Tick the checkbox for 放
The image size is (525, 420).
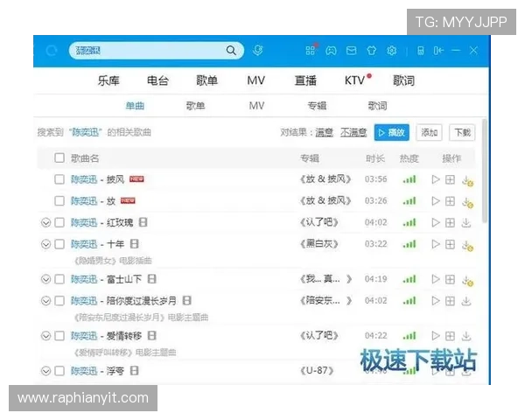59,201
